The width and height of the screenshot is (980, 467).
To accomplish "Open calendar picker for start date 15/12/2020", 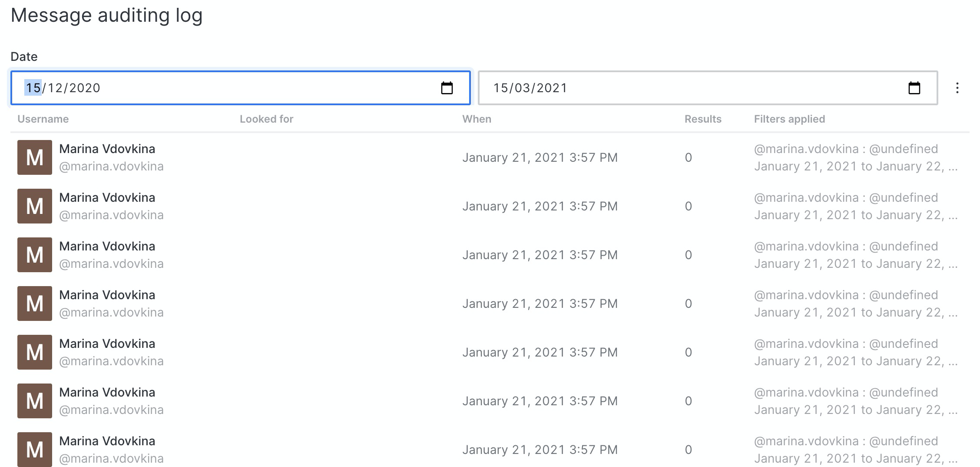I will (447, 88).
